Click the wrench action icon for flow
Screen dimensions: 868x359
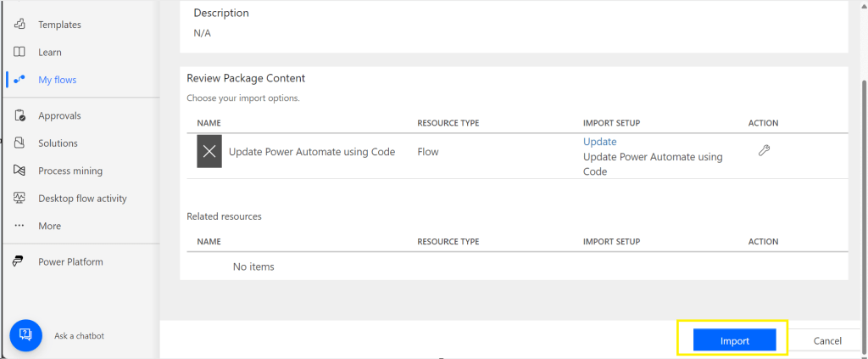coord(763,151)
